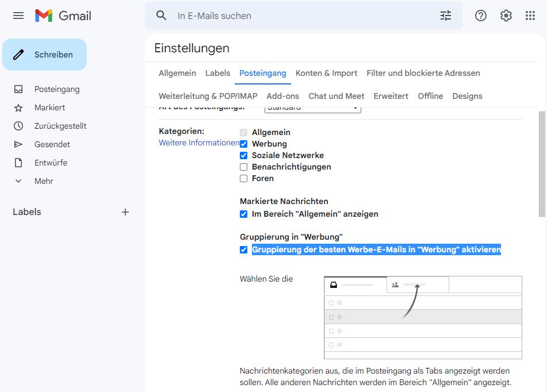Create a new label with plus icon

point(125,212)
